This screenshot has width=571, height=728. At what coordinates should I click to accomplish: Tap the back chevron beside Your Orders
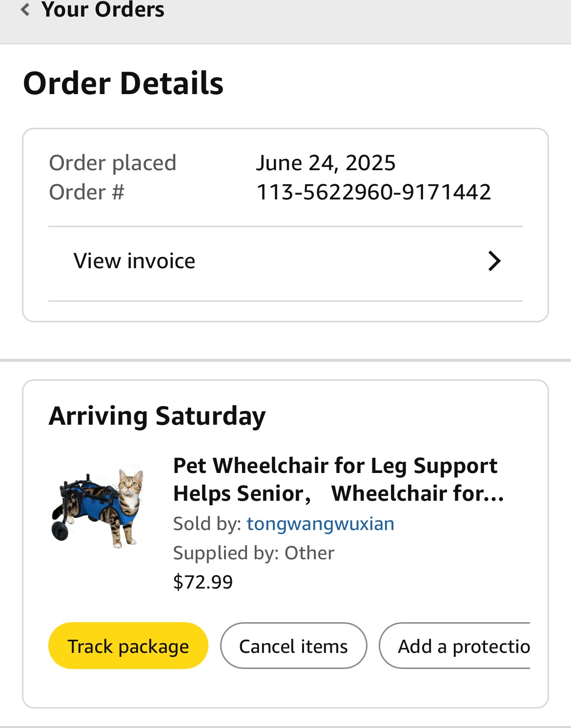tap(25, 9)
